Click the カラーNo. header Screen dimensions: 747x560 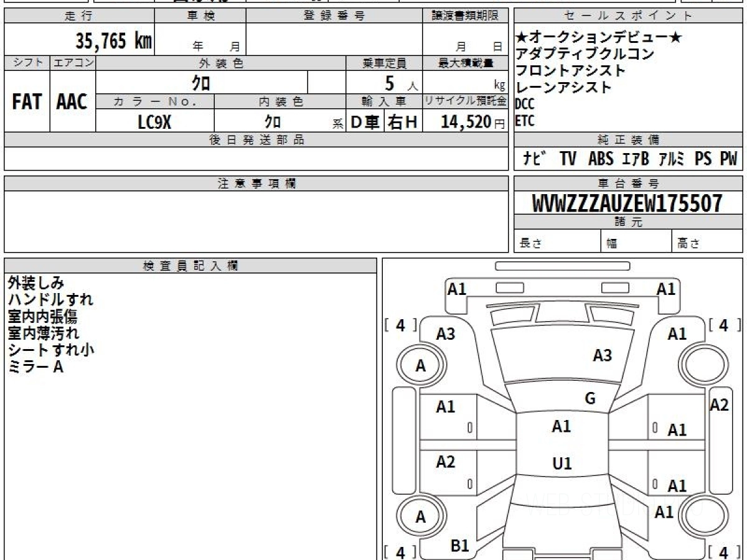point(155,102)
